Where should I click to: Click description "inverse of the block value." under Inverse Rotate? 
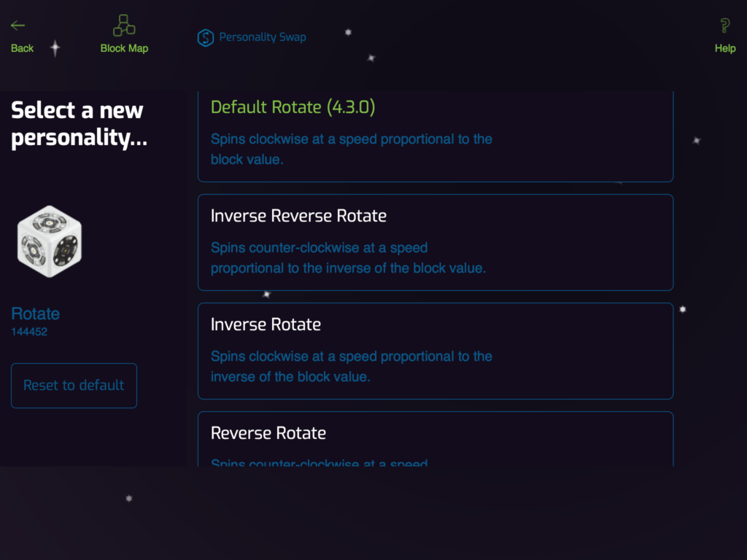290,377
